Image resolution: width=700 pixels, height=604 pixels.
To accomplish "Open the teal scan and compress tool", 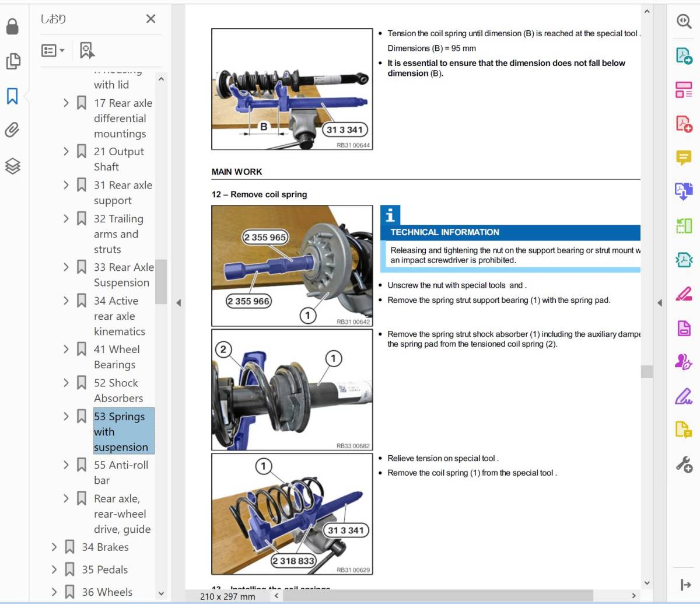I will [684, 259].
